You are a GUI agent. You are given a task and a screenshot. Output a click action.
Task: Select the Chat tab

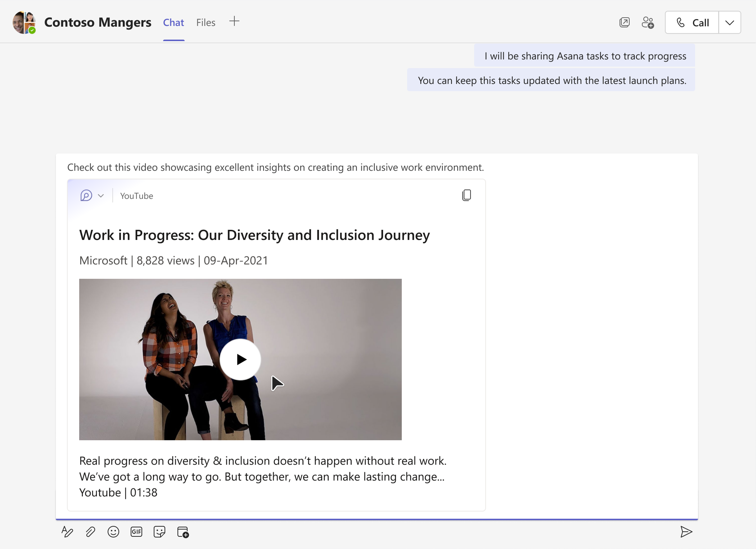pos(174,22)
